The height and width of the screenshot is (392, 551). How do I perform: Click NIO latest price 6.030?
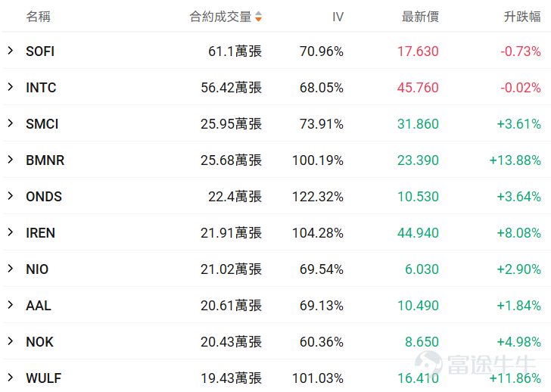pos(422,269)
